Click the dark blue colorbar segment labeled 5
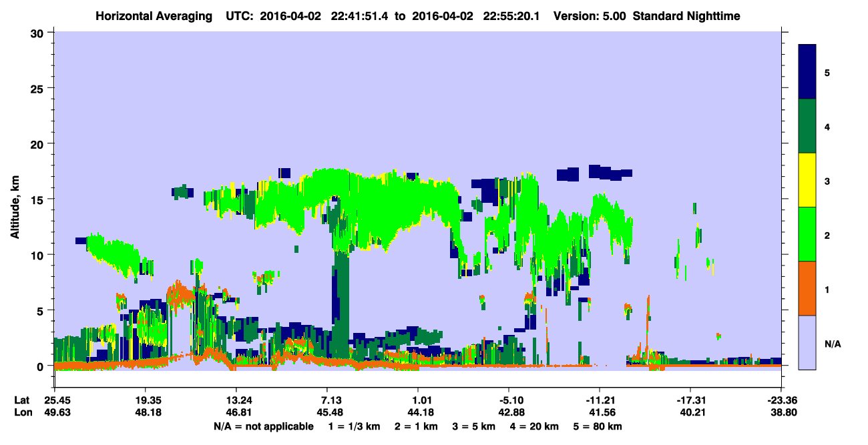Image resolution: width=868 pixels, height=445 pixels. [807, 72]
